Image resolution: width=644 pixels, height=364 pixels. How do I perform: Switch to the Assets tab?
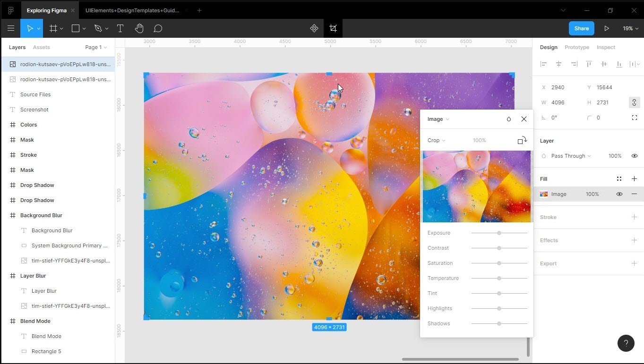click(41, 47)
